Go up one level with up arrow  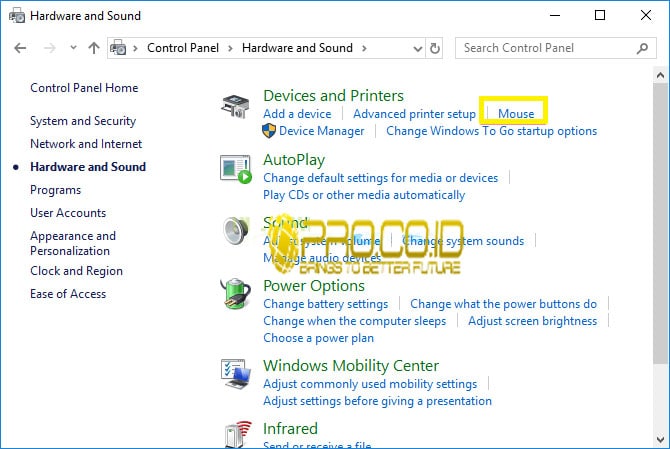click(x=94, y=48)
